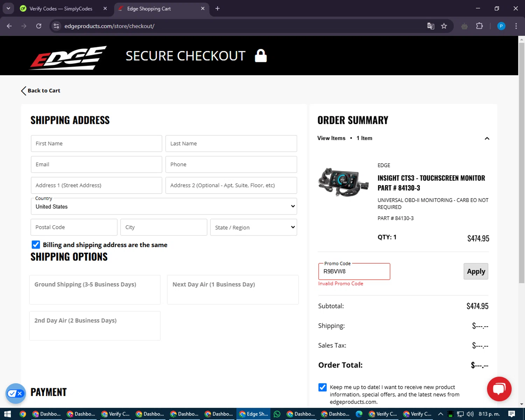Click the address bar URL
This screenshot has width=525, height=420.
pos(109,26)
